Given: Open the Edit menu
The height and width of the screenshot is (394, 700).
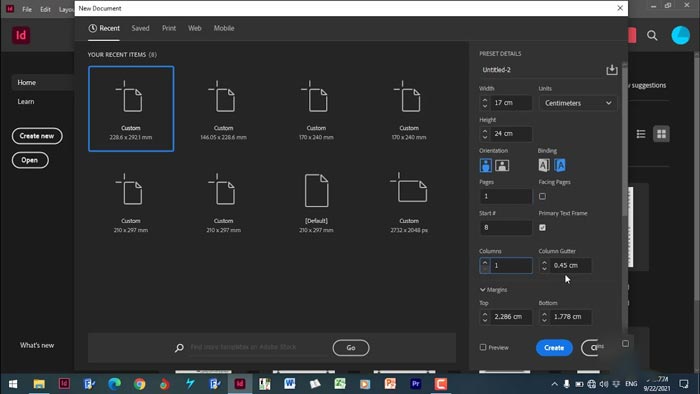Looking at the screenshot, I should (45, 9).
